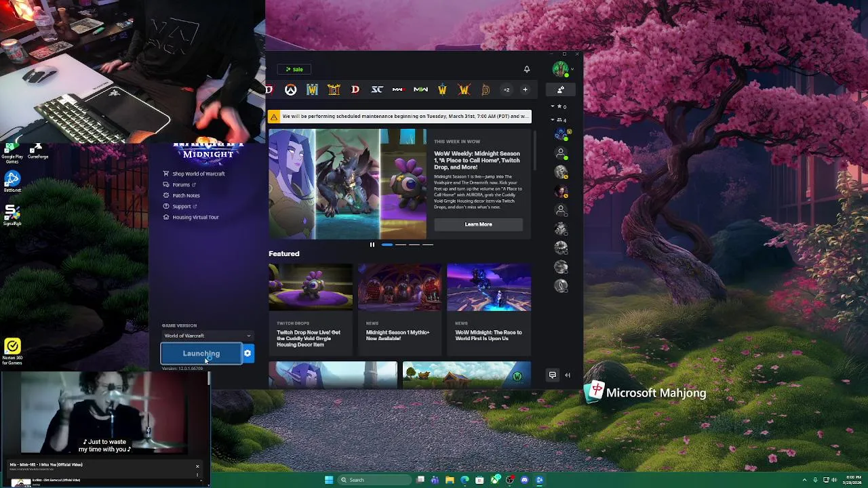Viewport: 868px width, 488px height.
Task: Click the add friend button
Action: click(x=561, y=89)
